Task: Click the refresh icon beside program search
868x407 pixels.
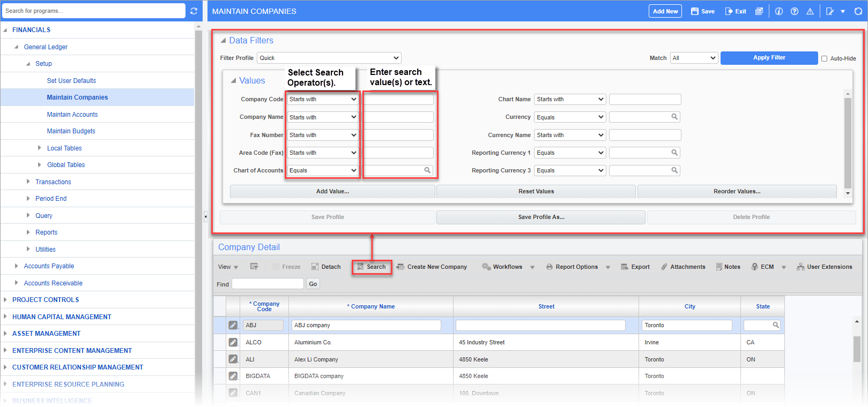Action: click(194, 11)
